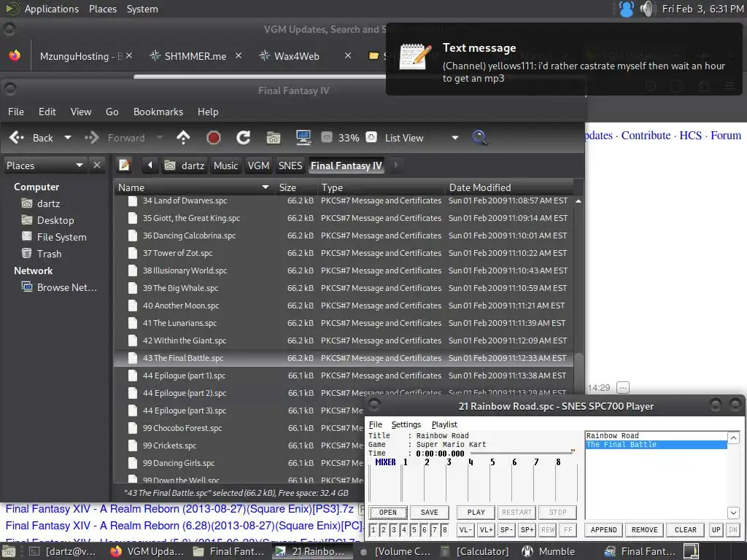Open the file search magnifier icon

coord(480,138)
